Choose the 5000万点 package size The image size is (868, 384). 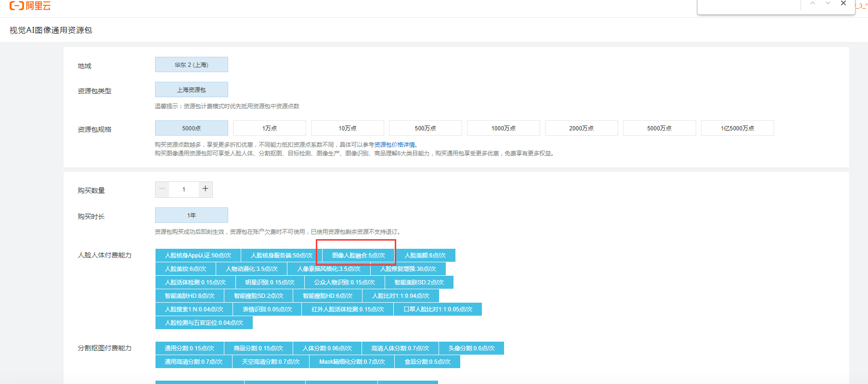[x=660, y=128]
